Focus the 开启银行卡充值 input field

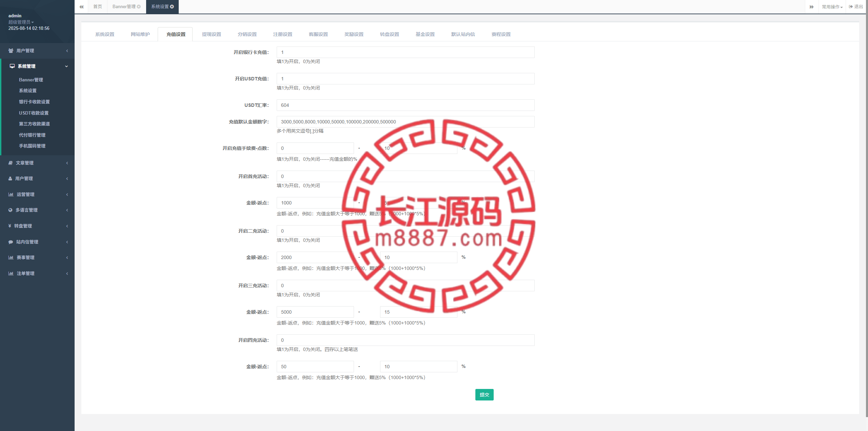coord(406,52)
